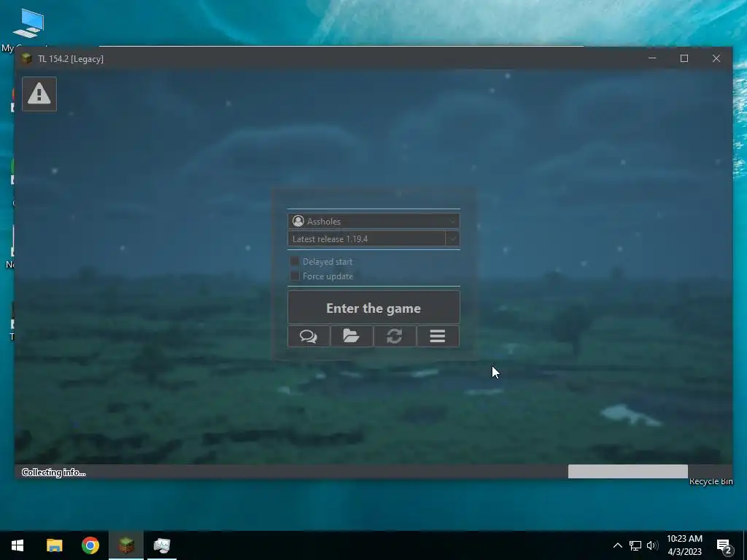Image resolution: width=747 pixels, height=560 pixels.
Task: Select the Latest release 1.19.4 version field
Action: pyautogui.click(x=366, y=238)
